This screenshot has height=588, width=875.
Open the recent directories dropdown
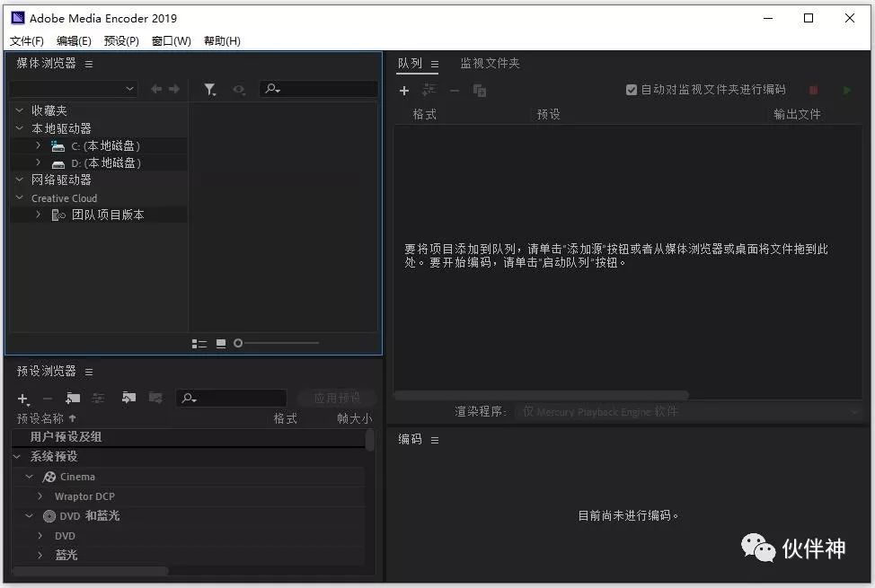[x=74, y=89]
